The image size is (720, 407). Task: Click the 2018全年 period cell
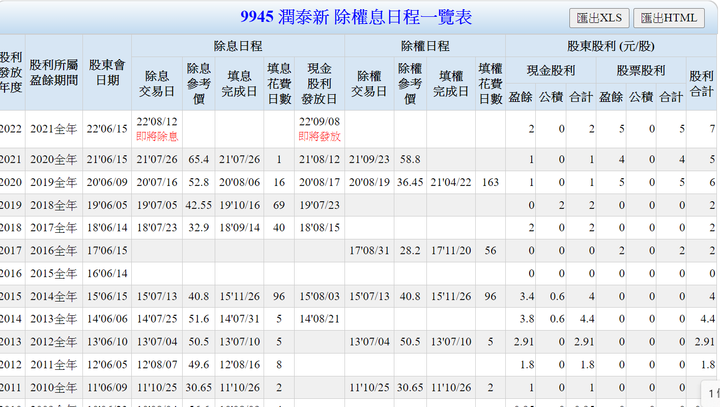pyautogui.click(x=54, y=205)
